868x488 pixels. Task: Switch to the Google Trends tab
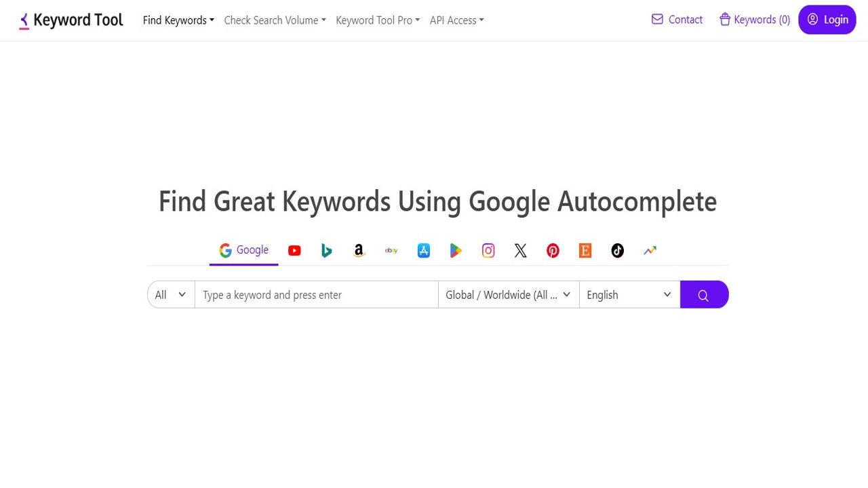coord(650,251)
